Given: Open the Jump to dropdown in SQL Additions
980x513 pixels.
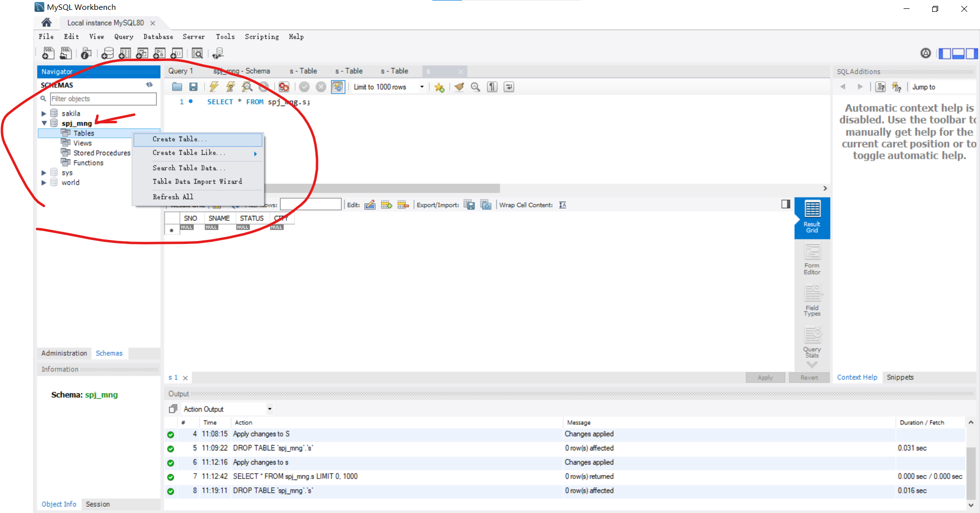Looking at the screenshot, I should (943, 87).
